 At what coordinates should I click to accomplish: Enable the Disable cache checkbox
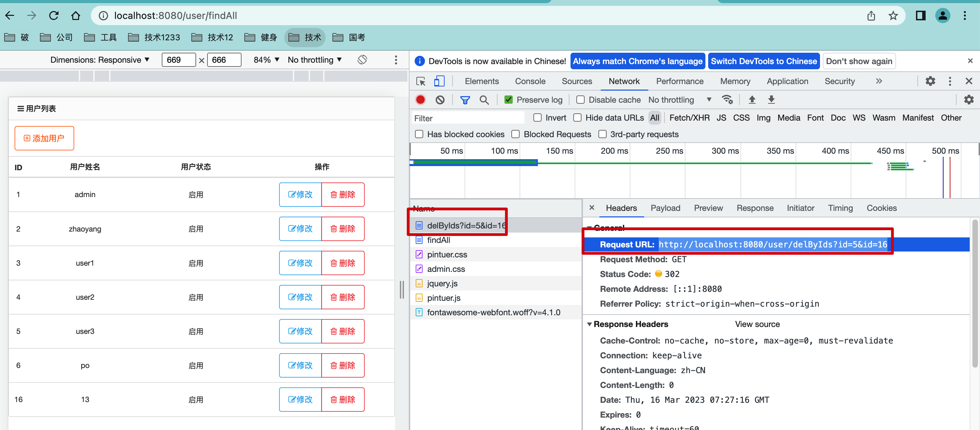(x=580, y=100)
